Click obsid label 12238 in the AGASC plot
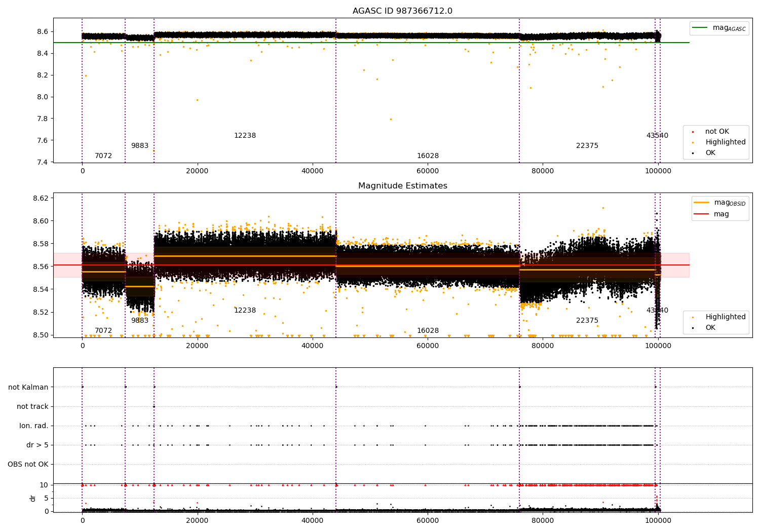 coord(245,136)
